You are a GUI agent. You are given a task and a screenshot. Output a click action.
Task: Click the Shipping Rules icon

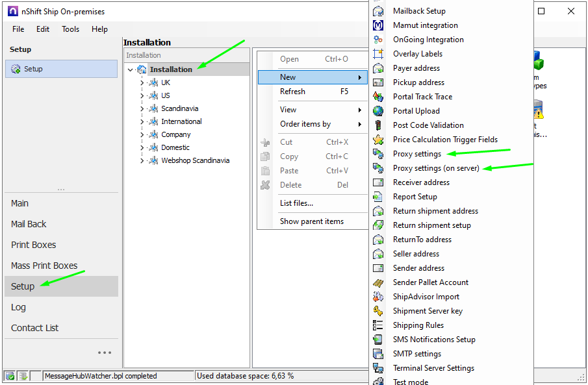click(378, 325)
